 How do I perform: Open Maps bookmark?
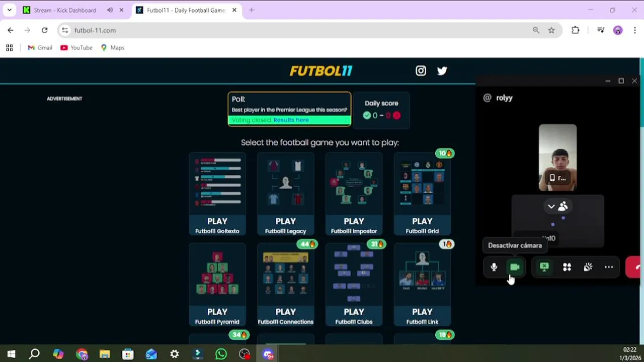(112, 48)
